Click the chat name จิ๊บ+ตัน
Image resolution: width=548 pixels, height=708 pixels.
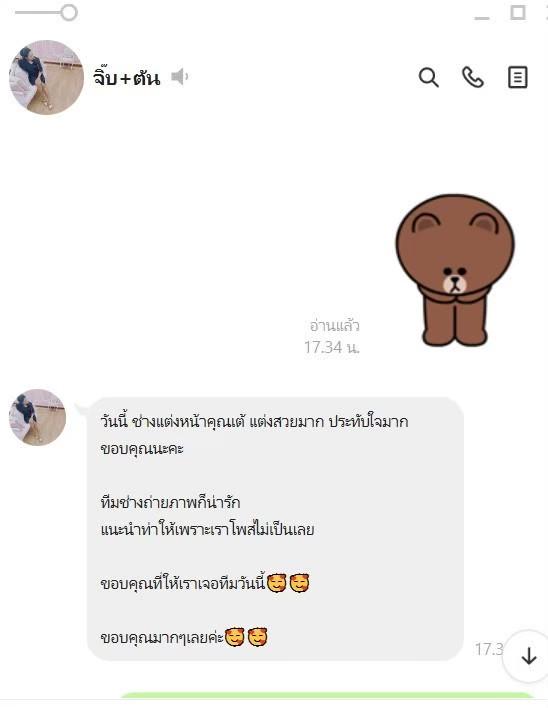[x=127, y=77]
